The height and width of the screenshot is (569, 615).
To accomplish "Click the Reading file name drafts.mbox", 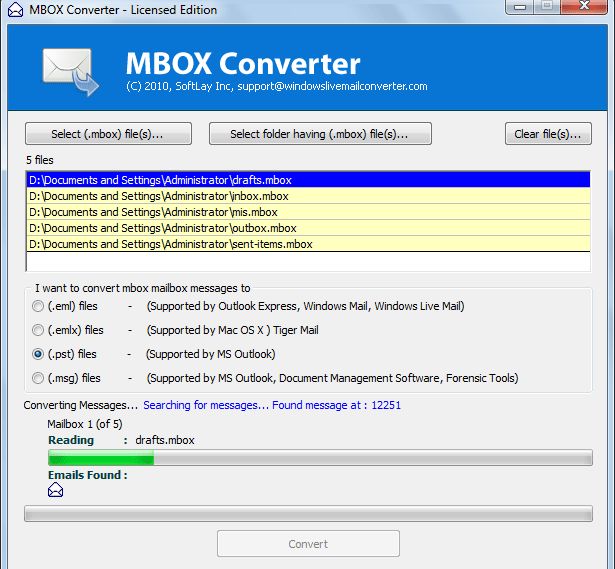I will coord(165,440).
